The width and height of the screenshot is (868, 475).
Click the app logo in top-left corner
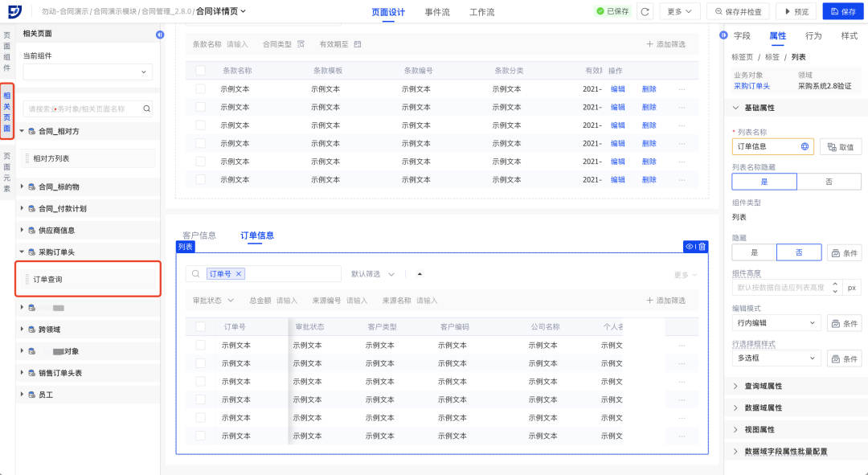coord(15,12)
